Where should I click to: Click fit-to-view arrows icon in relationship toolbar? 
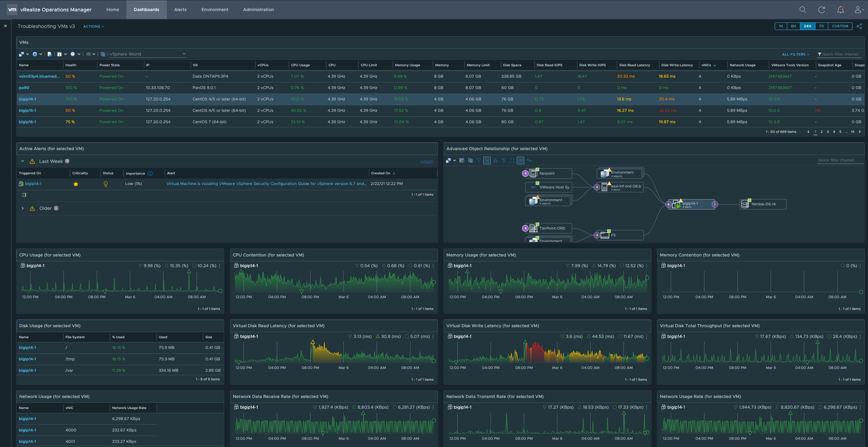coord(512,161)
